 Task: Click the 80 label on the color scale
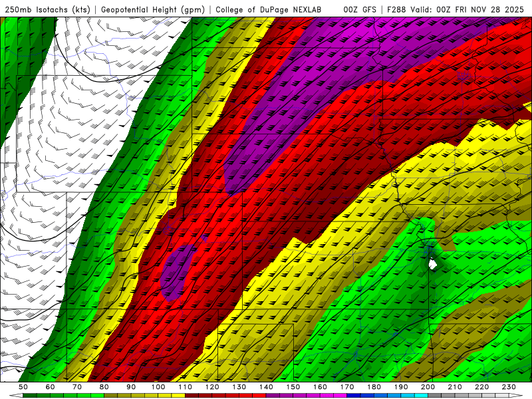[104, 387]
